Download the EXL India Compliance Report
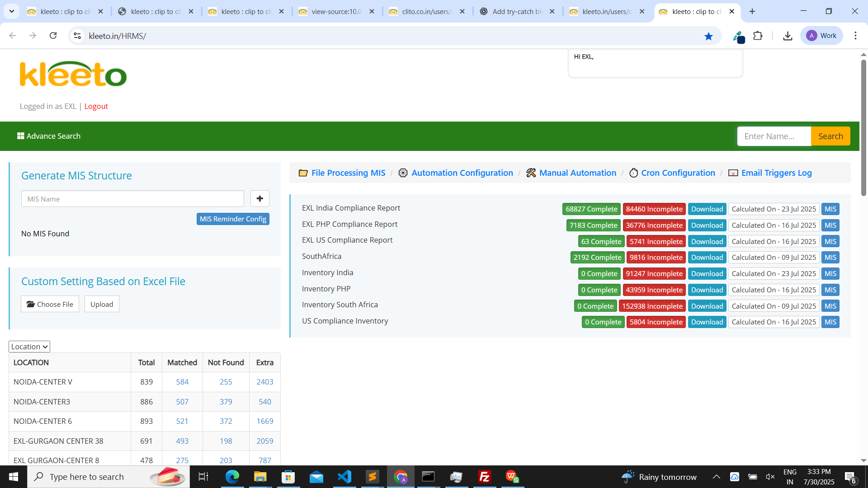Image resolution: width=868 pixels, height=488 pixels. [x=707, y=209]
